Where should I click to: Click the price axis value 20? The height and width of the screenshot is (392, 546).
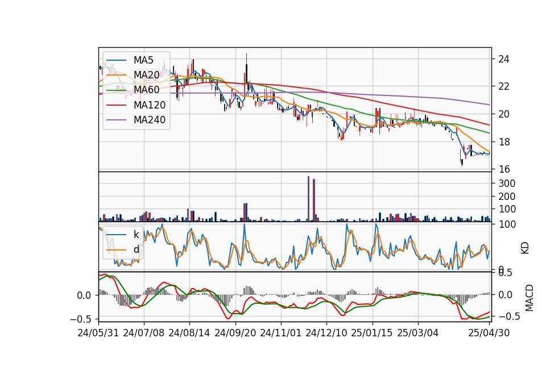pyautogui.click(x=503, y=114)
